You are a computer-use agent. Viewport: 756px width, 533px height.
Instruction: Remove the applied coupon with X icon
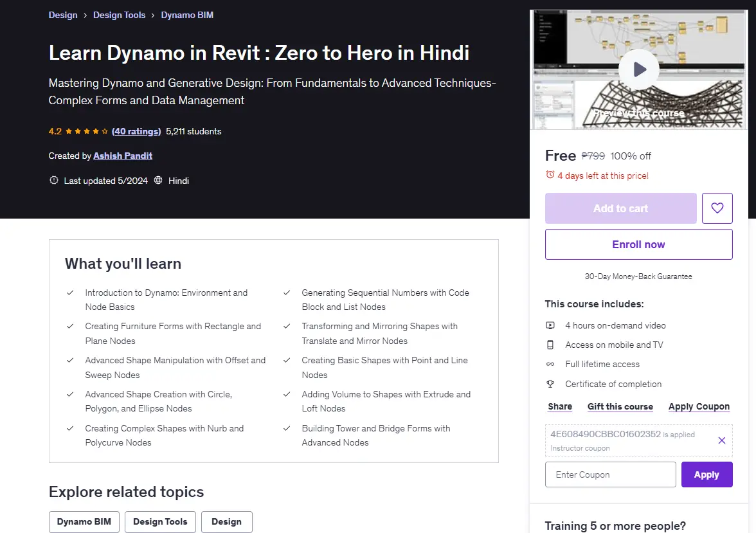click(721, 440)
